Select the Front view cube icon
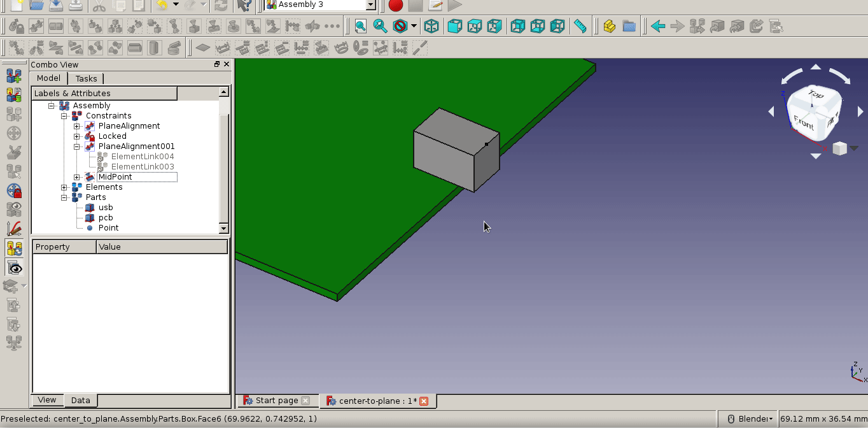 pyautogui.click(x=454, y=26)
